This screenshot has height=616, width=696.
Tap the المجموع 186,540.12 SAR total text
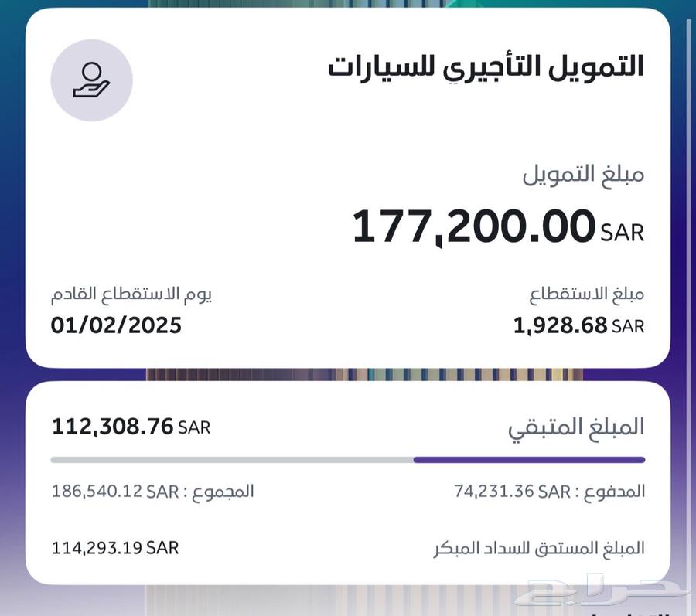coord(153,492)
